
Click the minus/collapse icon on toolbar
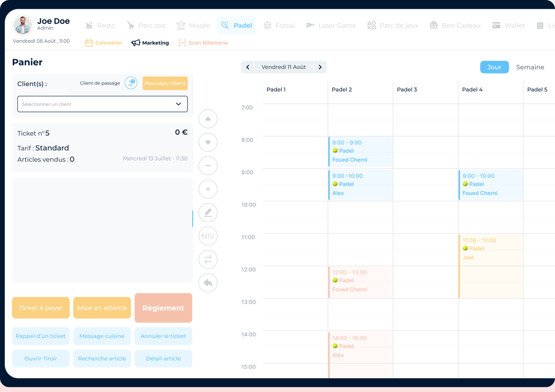point(208,166)
